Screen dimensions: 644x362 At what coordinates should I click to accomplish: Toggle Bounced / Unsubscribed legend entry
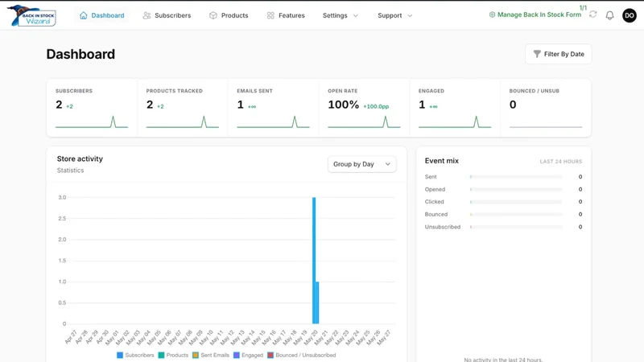click(301, 355)
